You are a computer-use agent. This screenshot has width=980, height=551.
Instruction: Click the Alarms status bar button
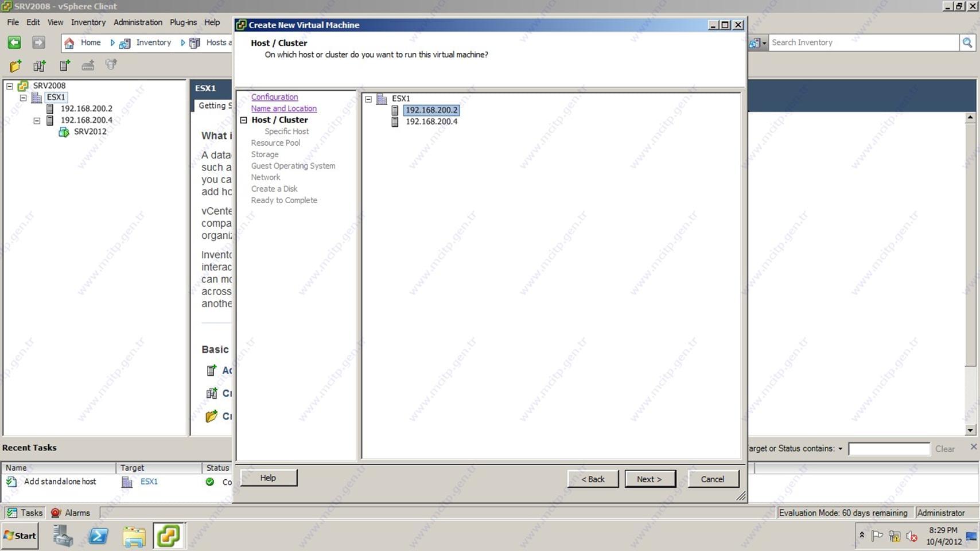pyautogui.click(x=71, y=513)
